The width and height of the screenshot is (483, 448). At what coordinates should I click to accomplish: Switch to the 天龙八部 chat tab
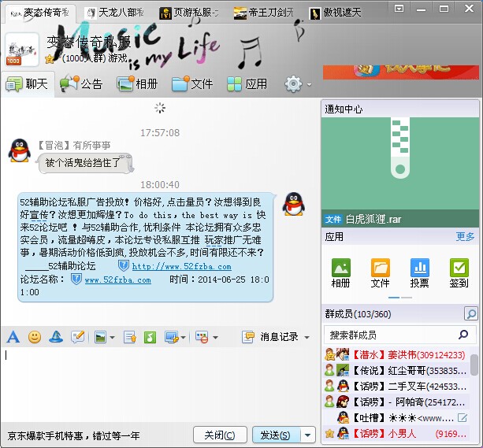coord(115,13)
